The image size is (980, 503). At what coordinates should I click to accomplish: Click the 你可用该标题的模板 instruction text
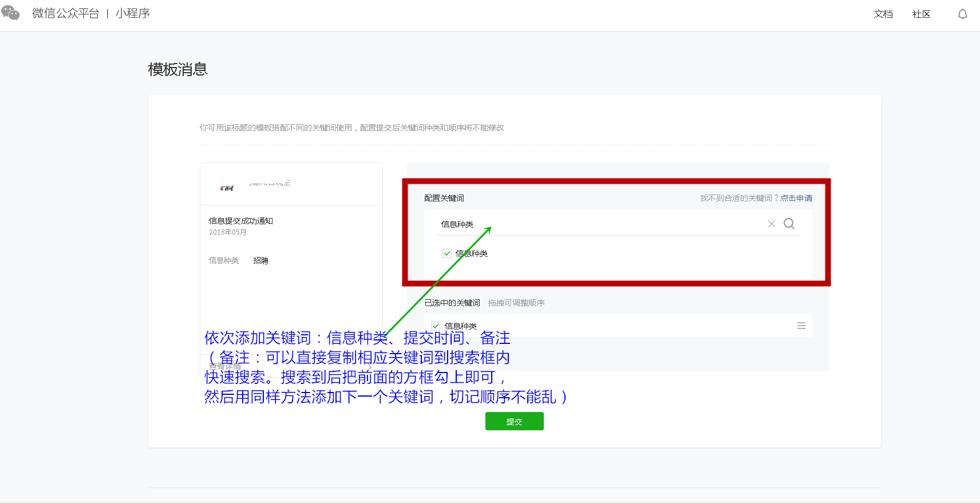(x=352, y=128)
